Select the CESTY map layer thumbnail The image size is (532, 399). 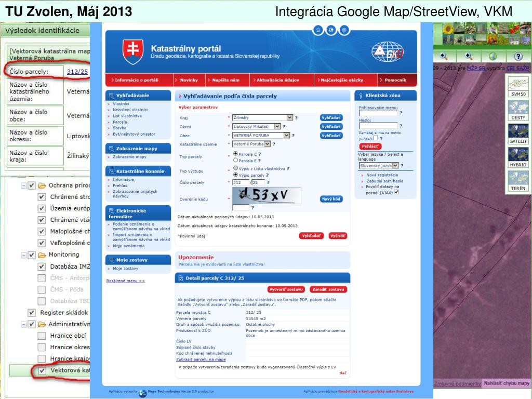tap(518, 111)
